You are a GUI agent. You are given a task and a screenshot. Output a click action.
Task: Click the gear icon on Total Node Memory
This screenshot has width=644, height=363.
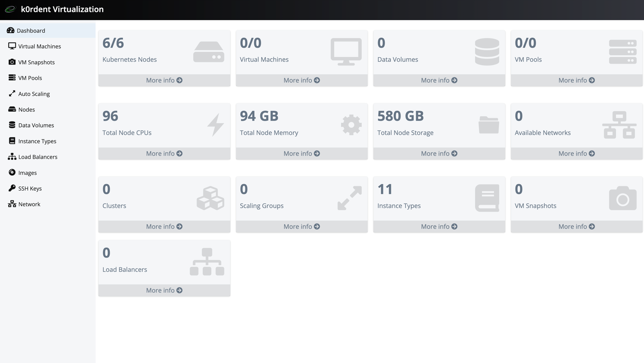point(351,125)
